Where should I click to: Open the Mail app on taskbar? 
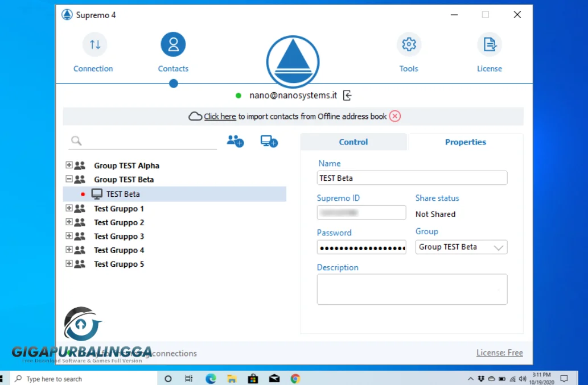[x=274, y=379]
